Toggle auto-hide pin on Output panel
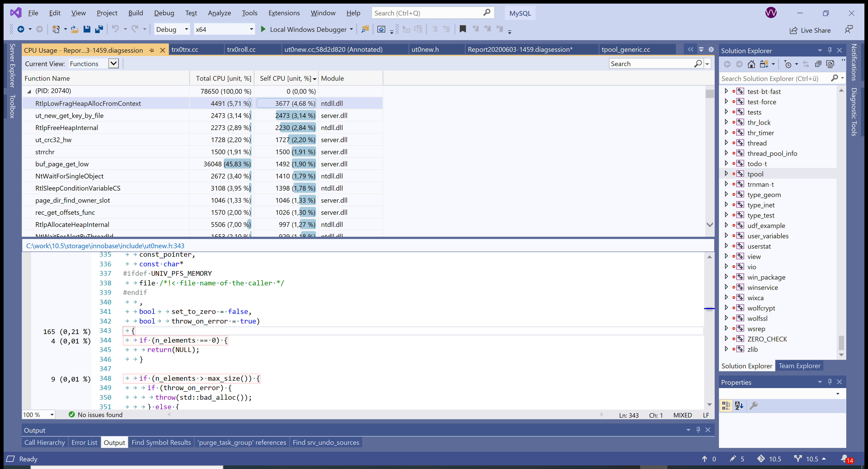 (698, 430)
